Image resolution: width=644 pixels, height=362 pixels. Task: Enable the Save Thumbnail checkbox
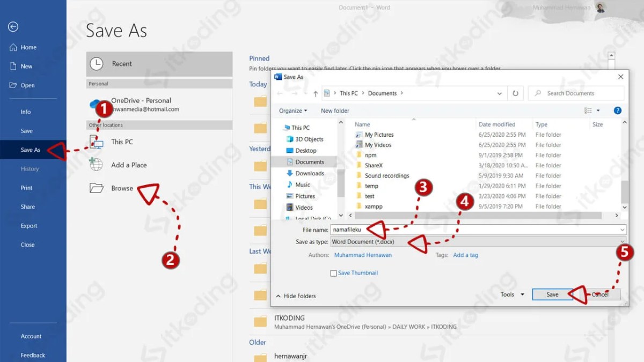[333, 273]
